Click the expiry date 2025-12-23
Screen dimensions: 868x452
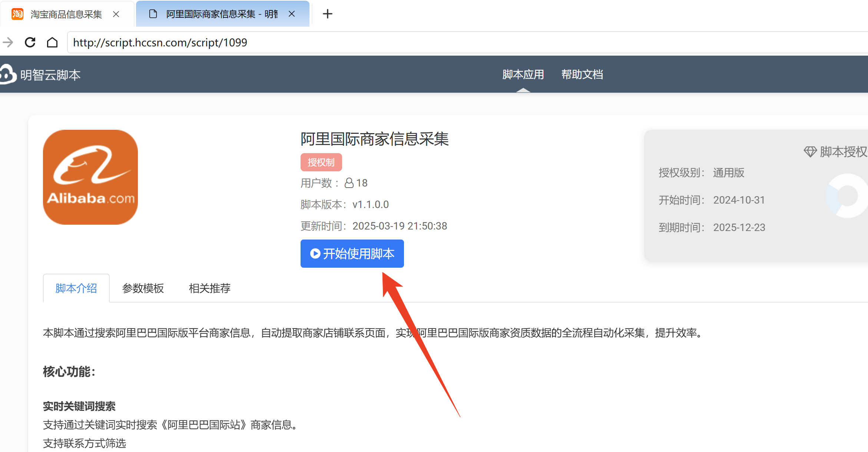[739, 227]
